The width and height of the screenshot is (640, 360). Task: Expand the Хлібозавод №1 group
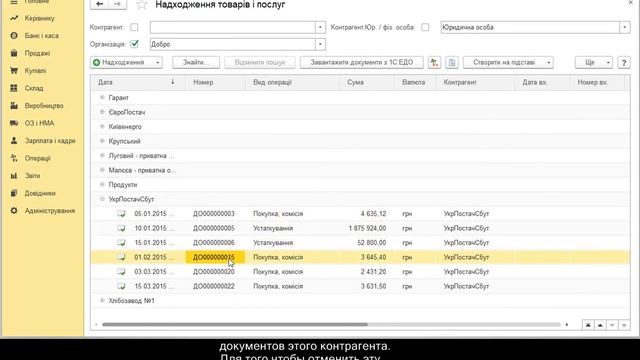point(102,301)
